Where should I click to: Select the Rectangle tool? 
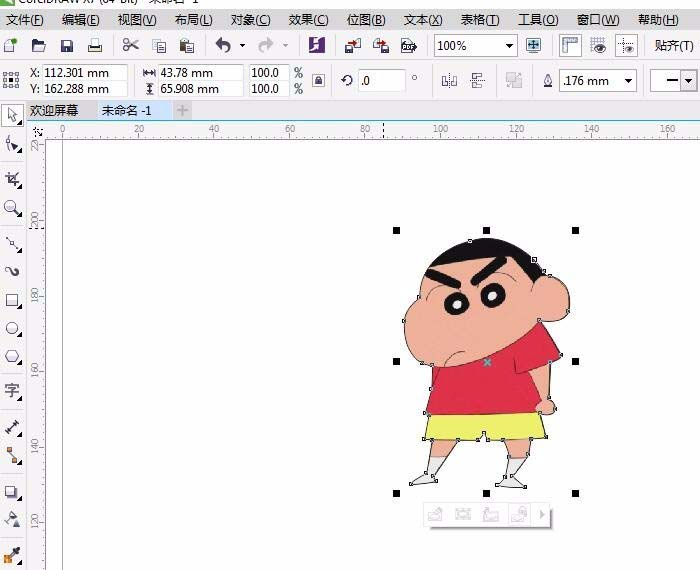[x=12, y=300]
